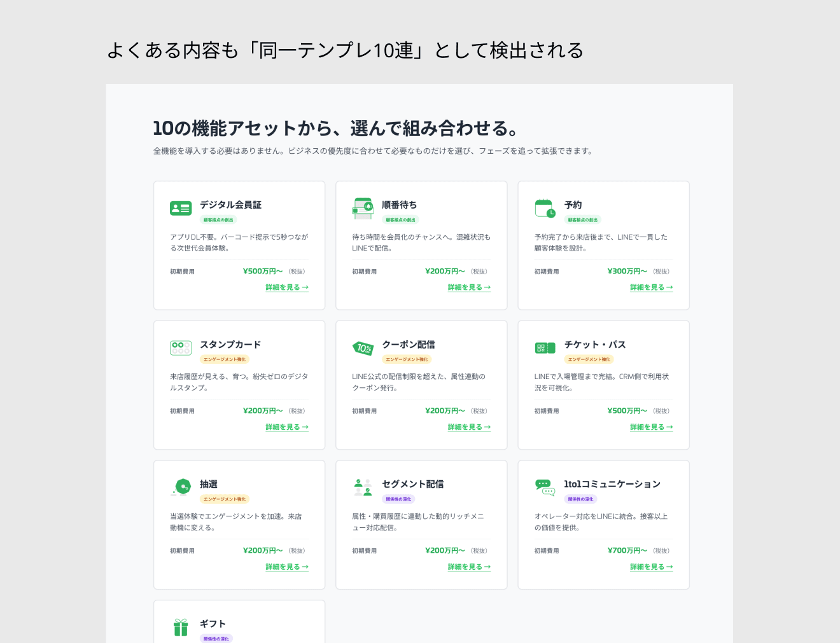The width and height of the screenshot is (840, 643).
Task: Click ¥500万円〜 price in デジタル会員証 card
Action: tap(263, 271)
